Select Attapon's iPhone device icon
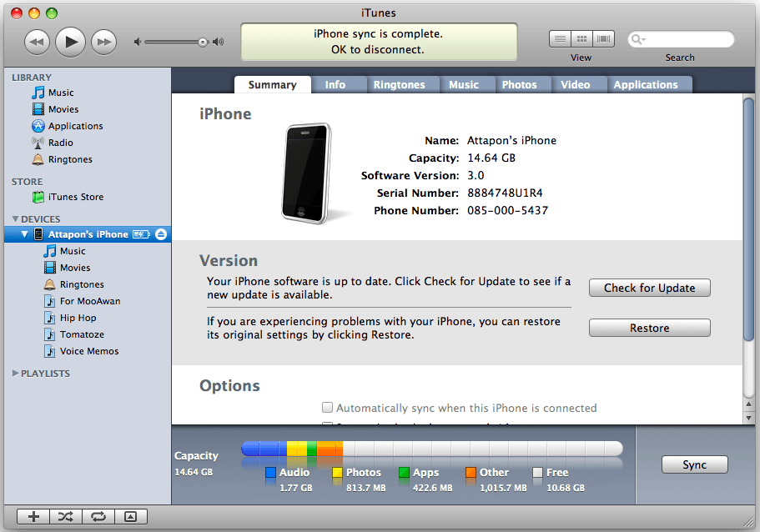760x532 pixels. pyautogui.click(x=38, y=234)
